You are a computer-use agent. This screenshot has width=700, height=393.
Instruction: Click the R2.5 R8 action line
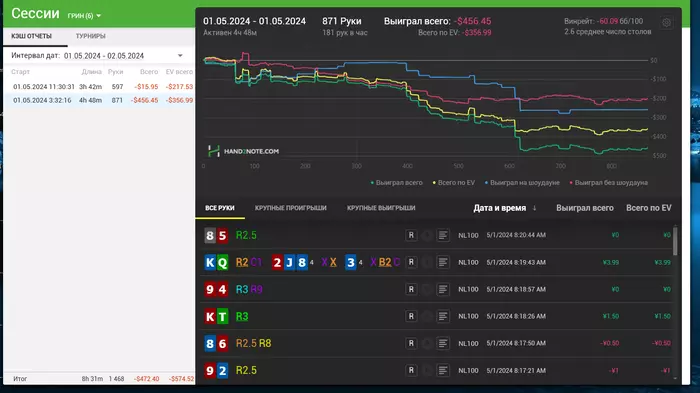(x=254, y=343)
